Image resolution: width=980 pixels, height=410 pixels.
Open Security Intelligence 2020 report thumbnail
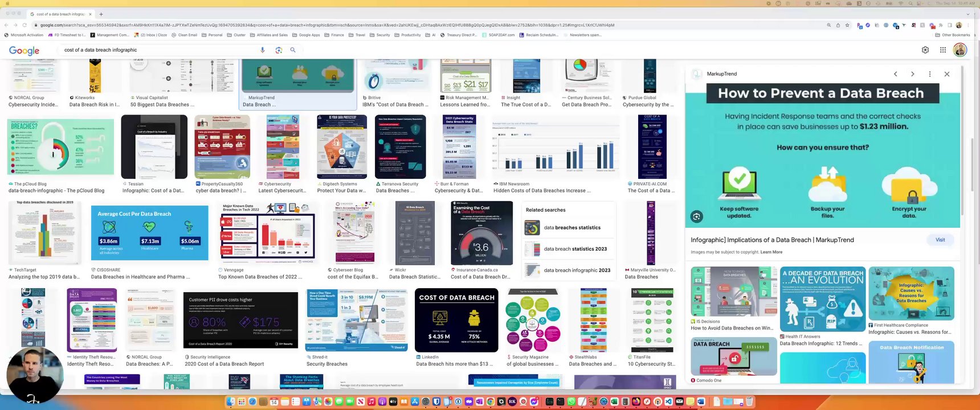click(x=240, y=321)
